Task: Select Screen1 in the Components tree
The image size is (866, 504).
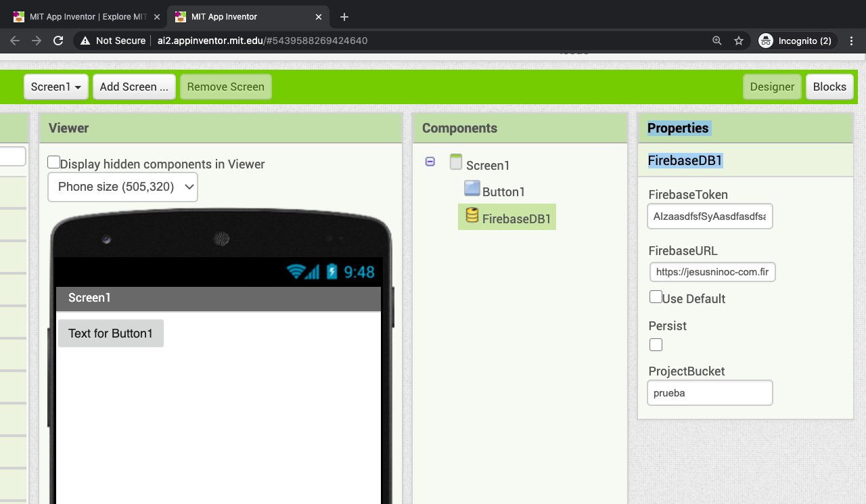Action: pyautogui.click(x=488, y=165)
